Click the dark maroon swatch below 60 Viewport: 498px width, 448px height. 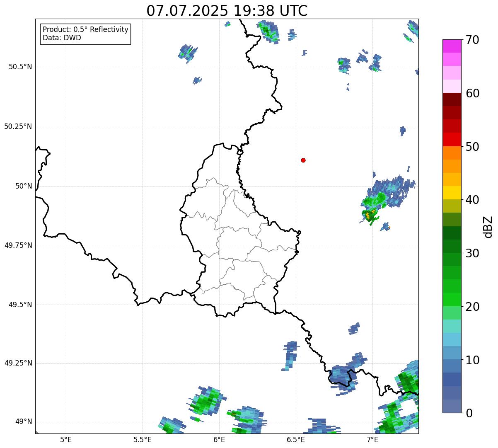(x=452, y=99)
